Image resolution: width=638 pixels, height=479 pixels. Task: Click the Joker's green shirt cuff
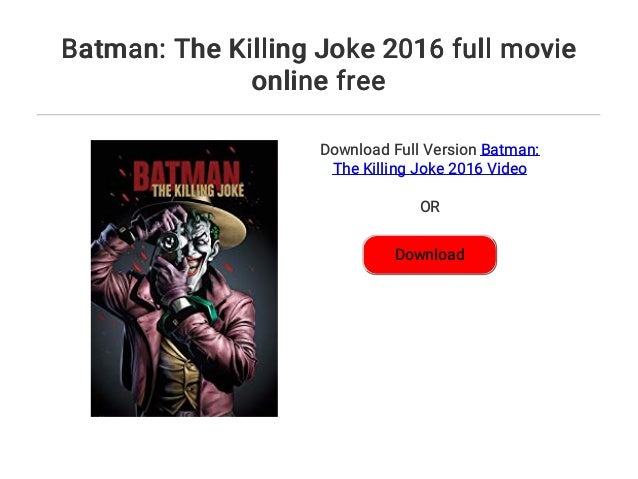pyautogui.click(x=197, y=311)
